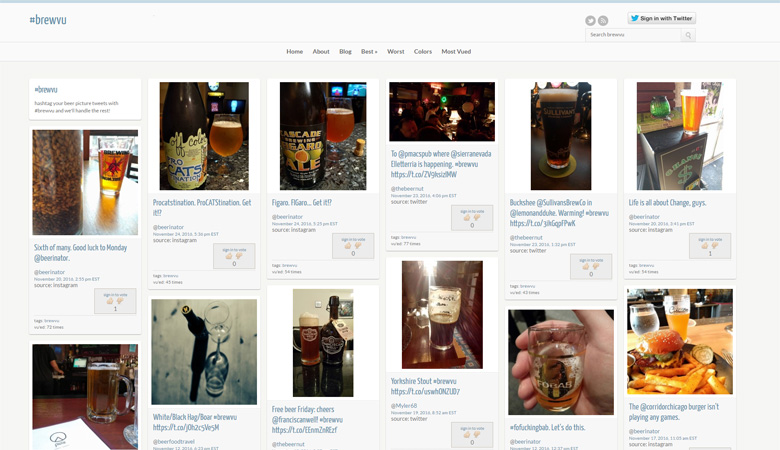Visit @thebeernut profile under the Buckshee post
This screenshot has height=450, width=780.
click(527, 237)
